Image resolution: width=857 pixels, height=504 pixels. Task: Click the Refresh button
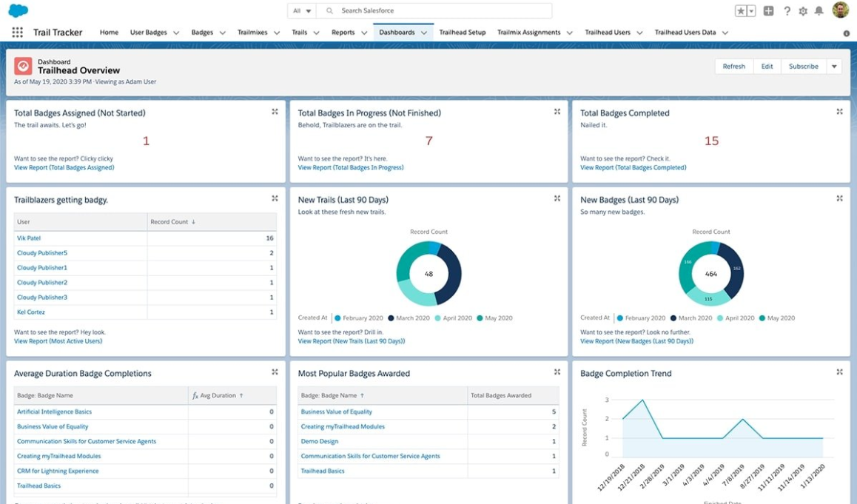coord(734,66)
